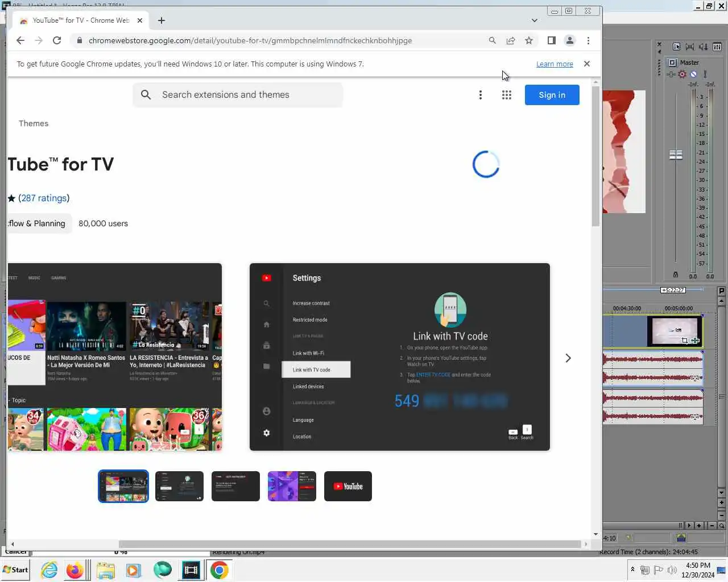Toggle dim output in the Vegas mixer toolbar
The width and height of the screenshot is (728, 582).
[704, 47]
